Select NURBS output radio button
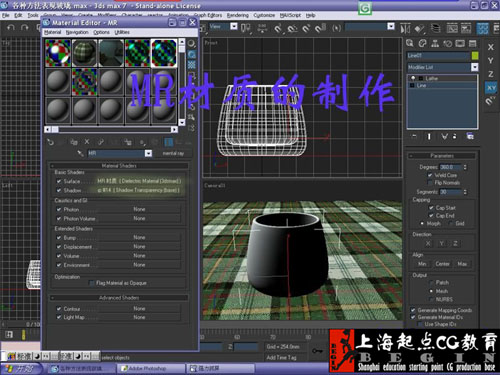The image size is (500, 375). pos(431,299)
